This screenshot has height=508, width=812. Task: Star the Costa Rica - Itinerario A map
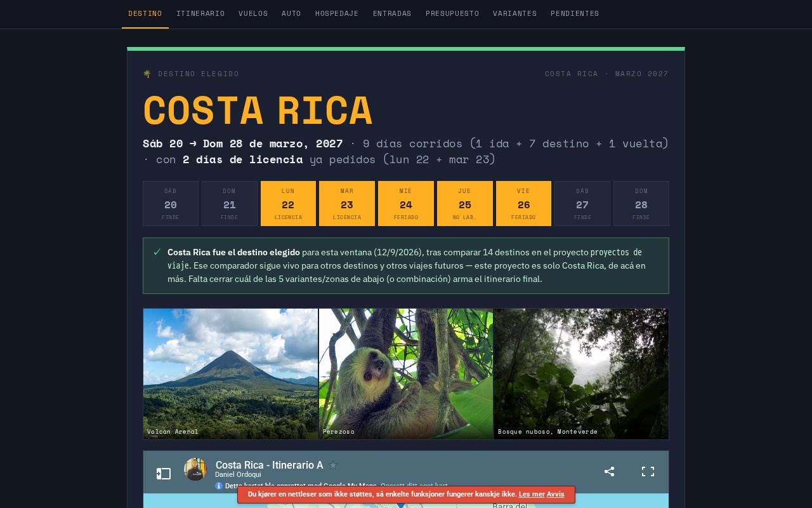coord(333,465)
